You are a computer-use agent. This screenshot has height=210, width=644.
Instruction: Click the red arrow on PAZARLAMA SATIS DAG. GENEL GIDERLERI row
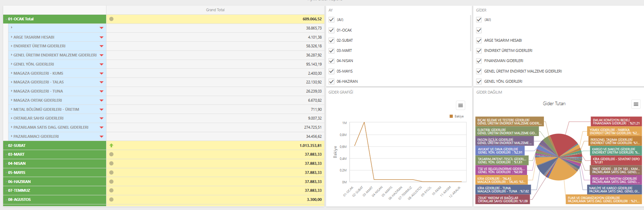point(102,127)
